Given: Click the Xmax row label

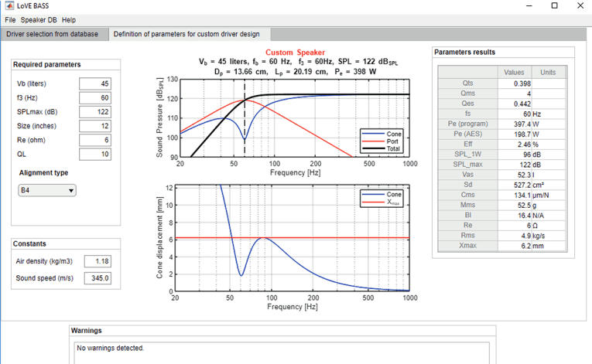Looking at the screenshot, I should [x=467, y=246].
